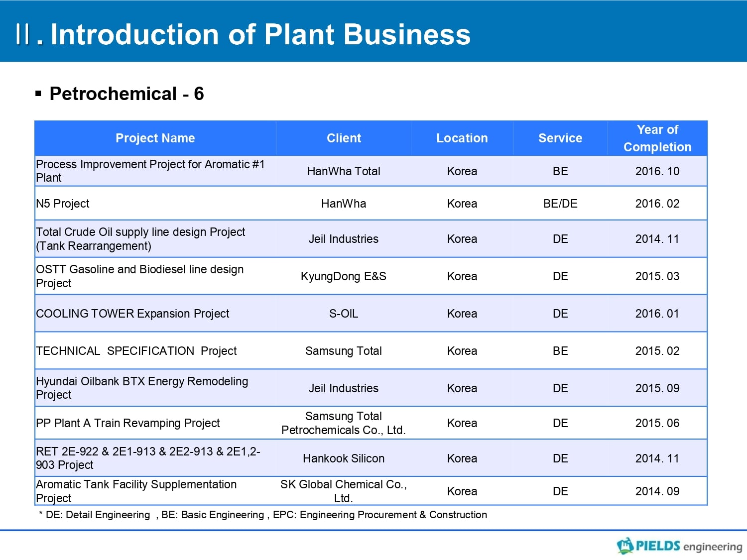Click 'Total Crude Oil supply line design Project' cell
Screen dimensions: 747x560
pyautogui.click(x=155, y=238)
